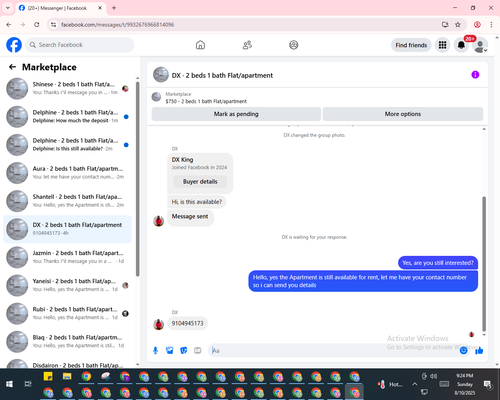The width and height of the screenshot is (500, 400).
Task: Open the Jazmin conversation
Action: [x=67, y=257]
